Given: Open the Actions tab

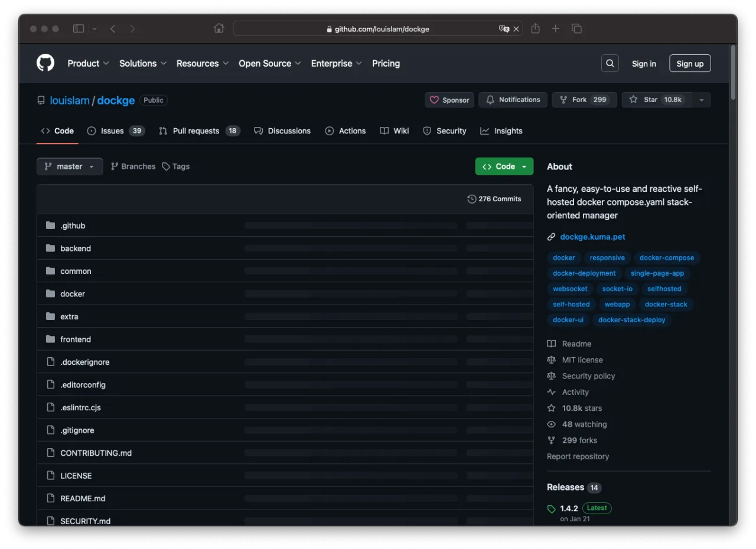Looking at the screenshot, I should pos(346,131).
